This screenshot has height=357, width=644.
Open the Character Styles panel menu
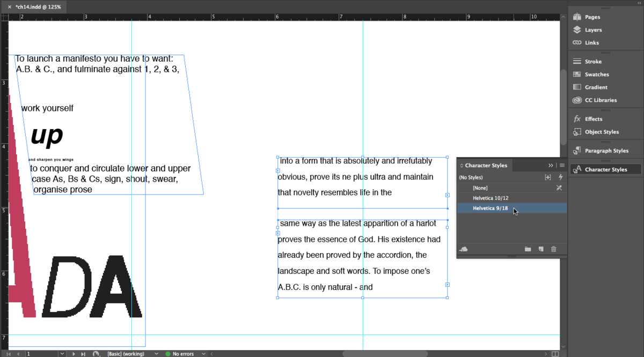[562, 166]
